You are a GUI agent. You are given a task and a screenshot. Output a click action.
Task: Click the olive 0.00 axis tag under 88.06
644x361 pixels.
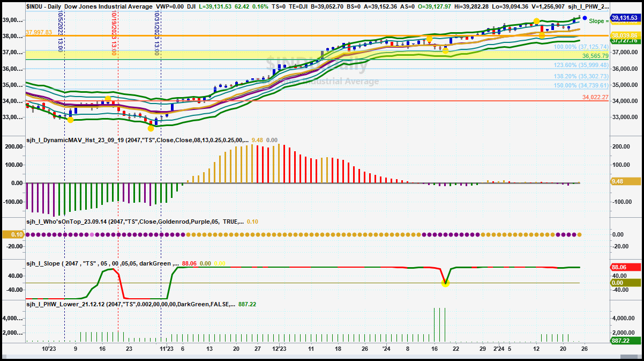coord(626,283)
